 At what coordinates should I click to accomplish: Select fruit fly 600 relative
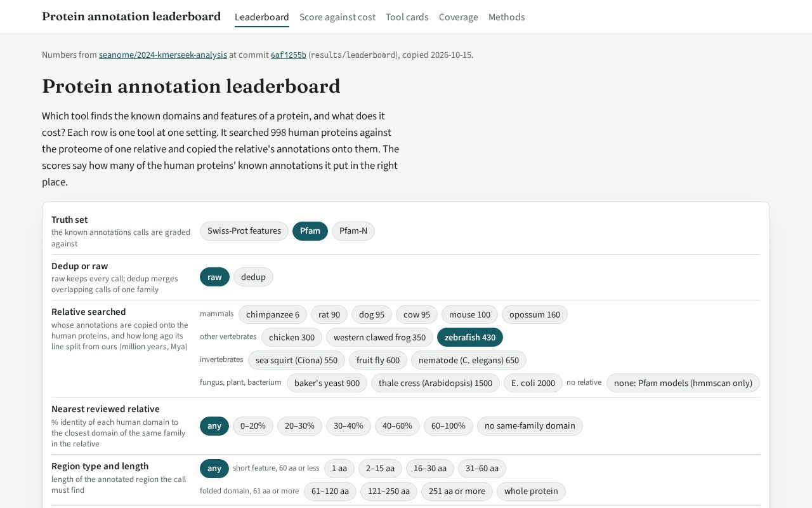point(378,360)
